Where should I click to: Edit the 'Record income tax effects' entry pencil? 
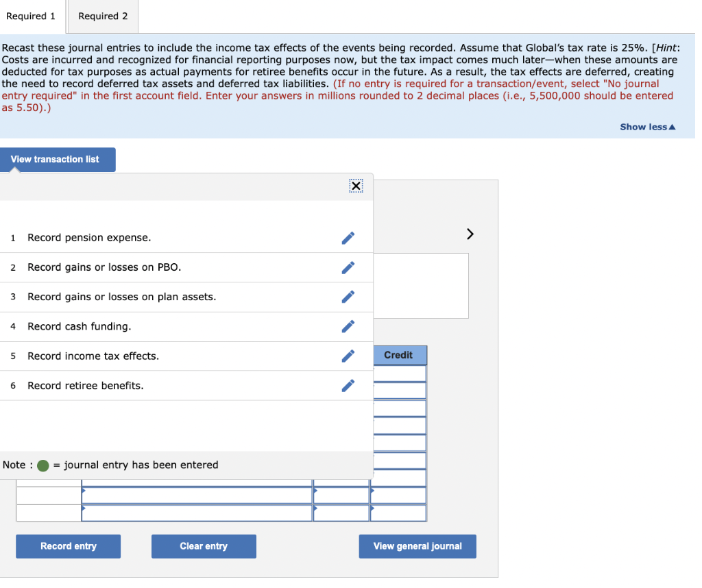click(348, 356)
